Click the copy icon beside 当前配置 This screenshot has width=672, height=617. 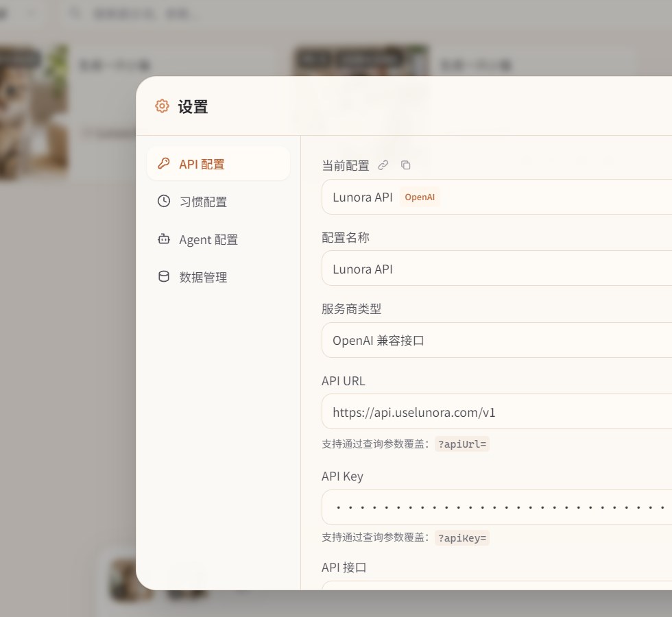coord(405,165)
